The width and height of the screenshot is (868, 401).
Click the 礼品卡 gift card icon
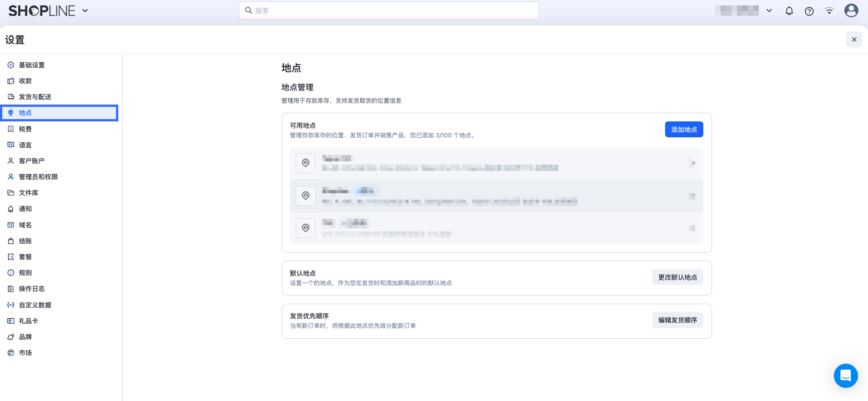(x=11, y=321)
